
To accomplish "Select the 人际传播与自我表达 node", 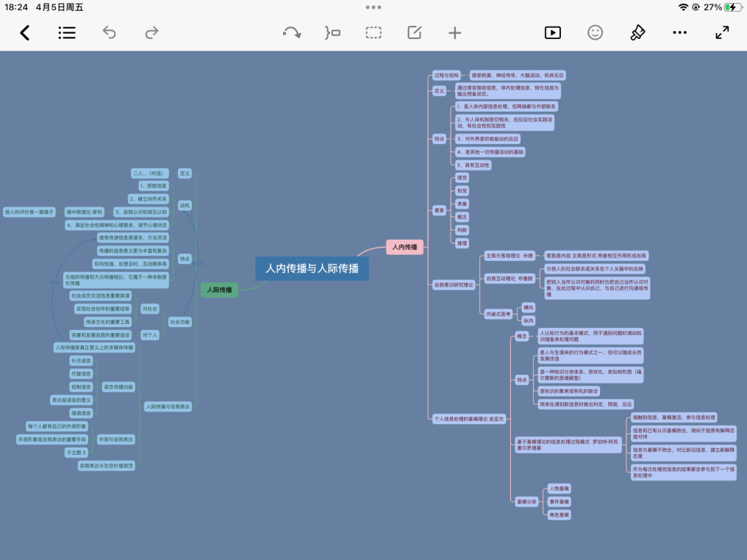I will (x=168, y=406).
